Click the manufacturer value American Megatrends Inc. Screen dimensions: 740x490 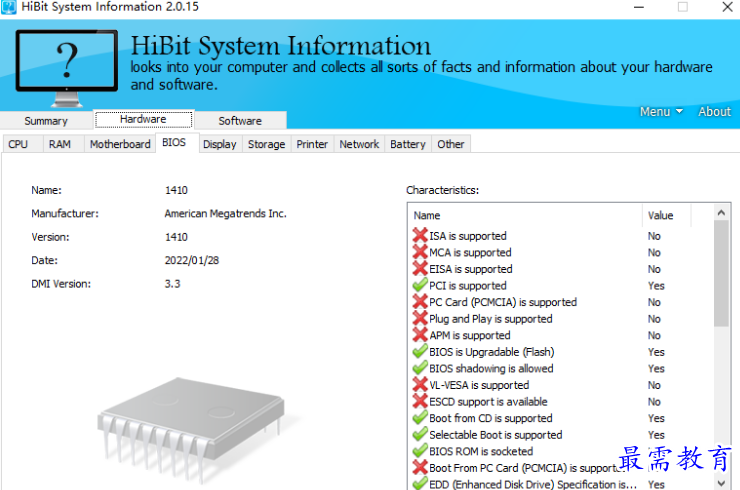tap(226, 213)
